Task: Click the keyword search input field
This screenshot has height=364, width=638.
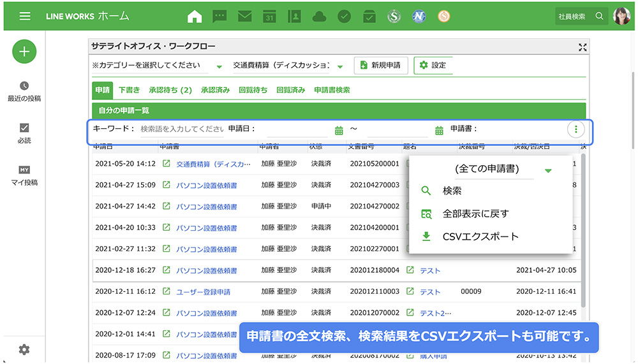Action: pos(182,129)
